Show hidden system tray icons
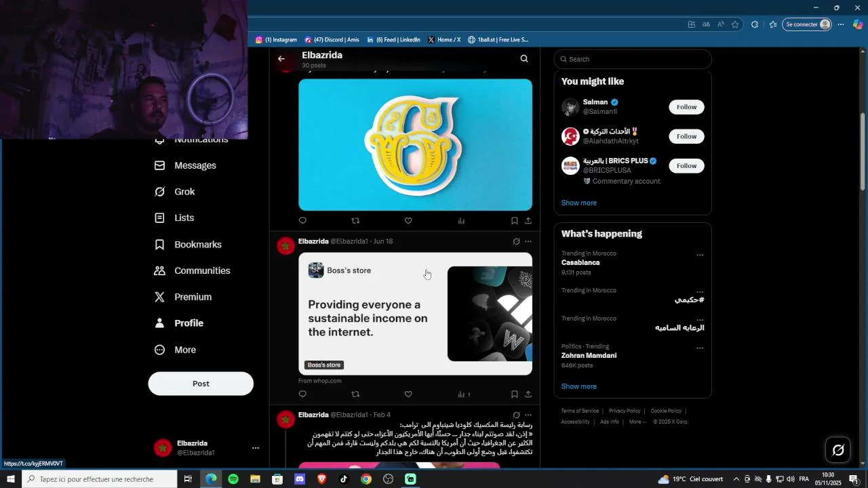The width and height of the screenshot is (868, 488). click(736, 479)
